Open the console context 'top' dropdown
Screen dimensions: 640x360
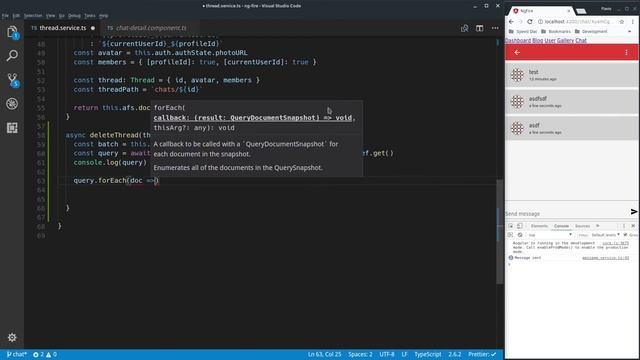(x=550, y=235)
